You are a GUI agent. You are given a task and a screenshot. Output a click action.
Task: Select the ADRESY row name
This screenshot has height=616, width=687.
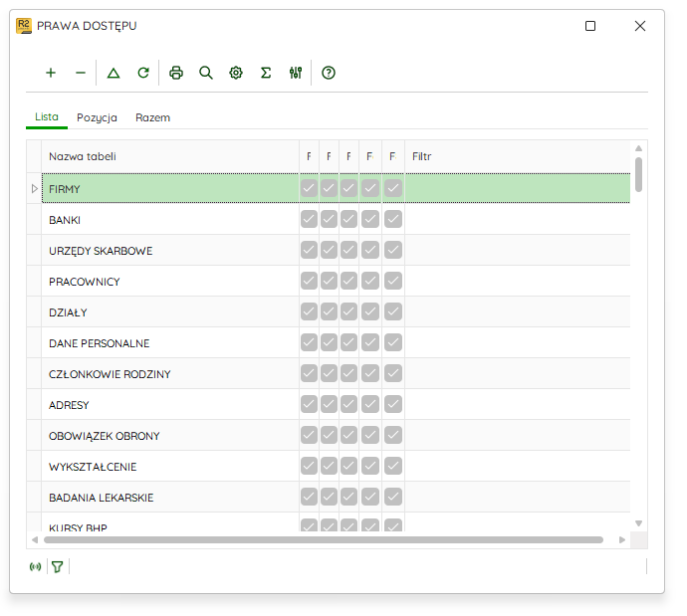coord(69,405)
